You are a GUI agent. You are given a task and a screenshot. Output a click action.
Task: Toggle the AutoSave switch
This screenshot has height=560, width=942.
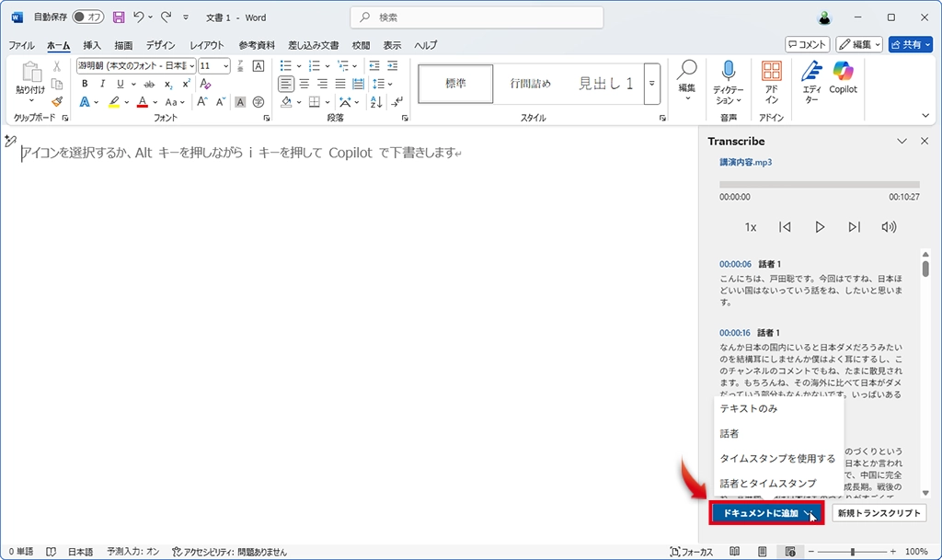point(88,17)
